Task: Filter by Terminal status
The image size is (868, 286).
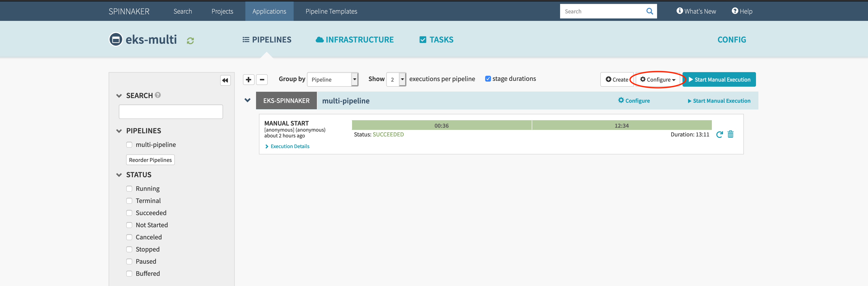Action: tap(129, 201)
